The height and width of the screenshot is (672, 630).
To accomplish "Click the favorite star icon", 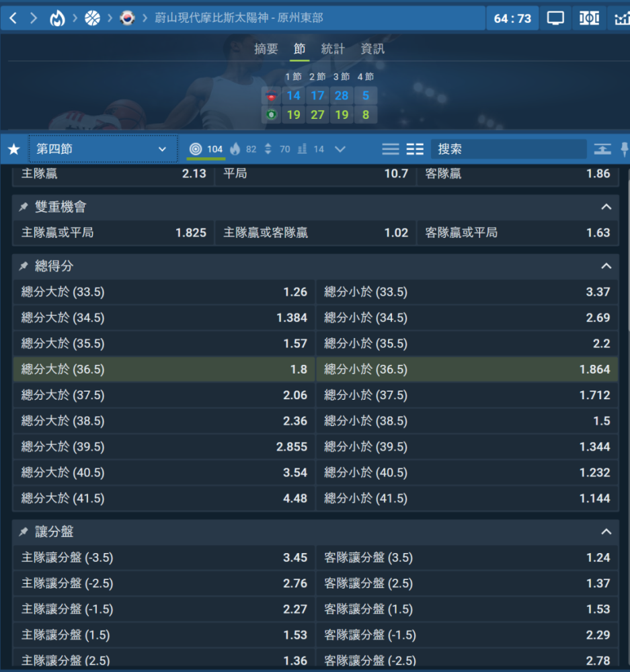I will point(13,149).
